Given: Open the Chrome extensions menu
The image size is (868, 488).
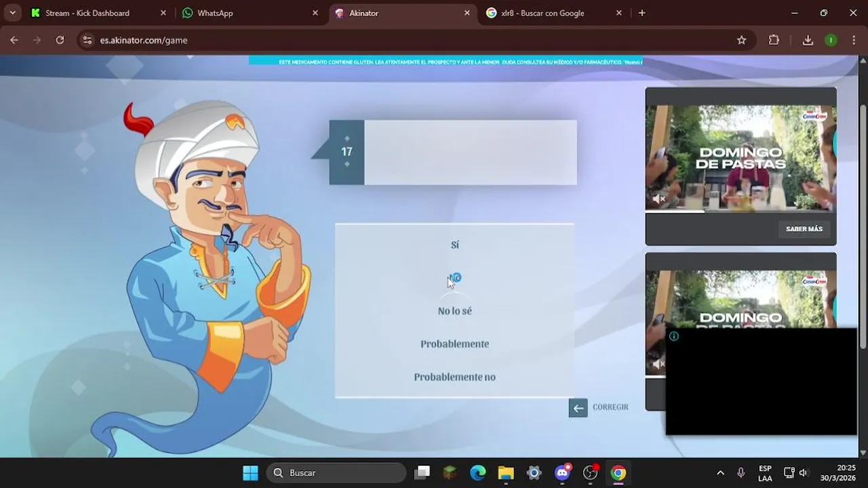Looking at the screenshot, I should (x=774, y=40).
